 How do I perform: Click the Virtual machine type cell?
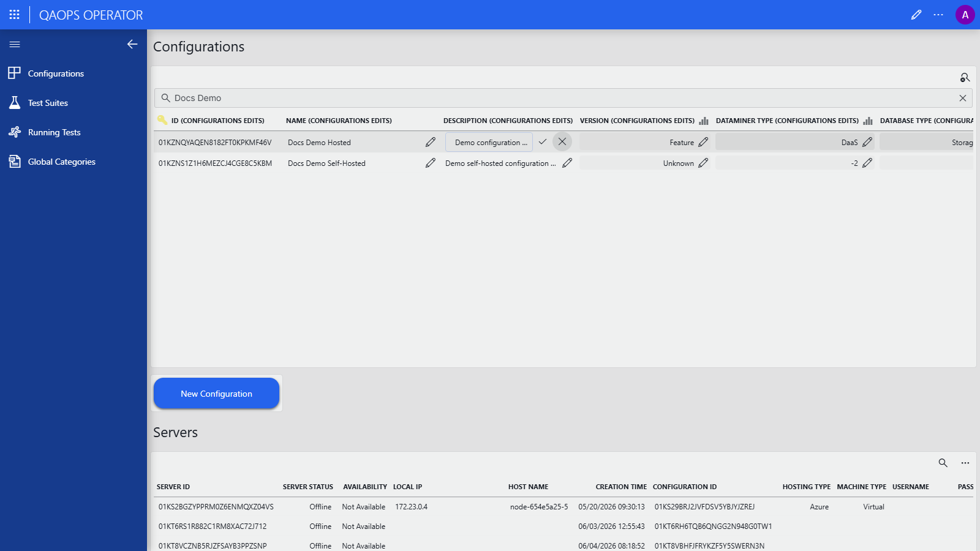point(873,507)
